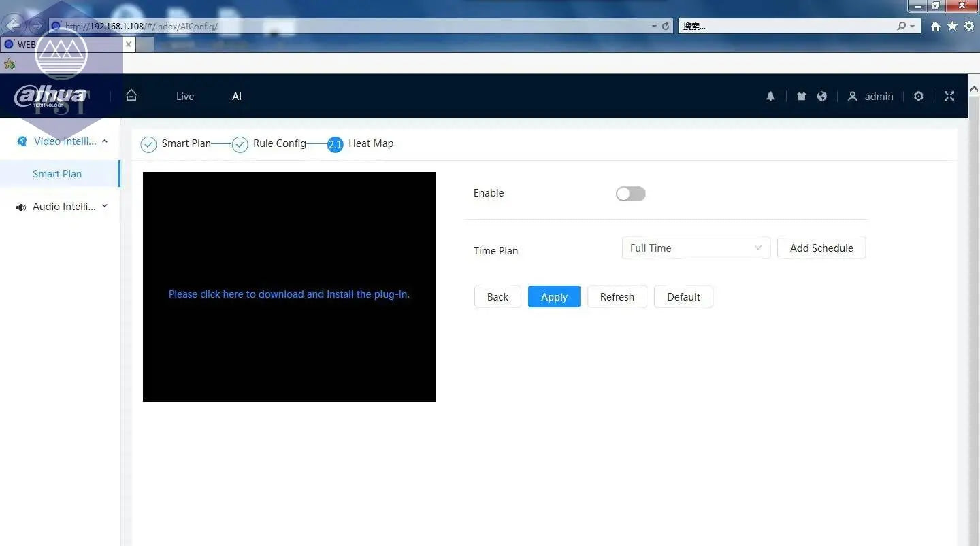Toggle the Heat Map Enable switch
The width and height of the screenshot is (980, 546).
pyautogui.click(x=630, y=194)
